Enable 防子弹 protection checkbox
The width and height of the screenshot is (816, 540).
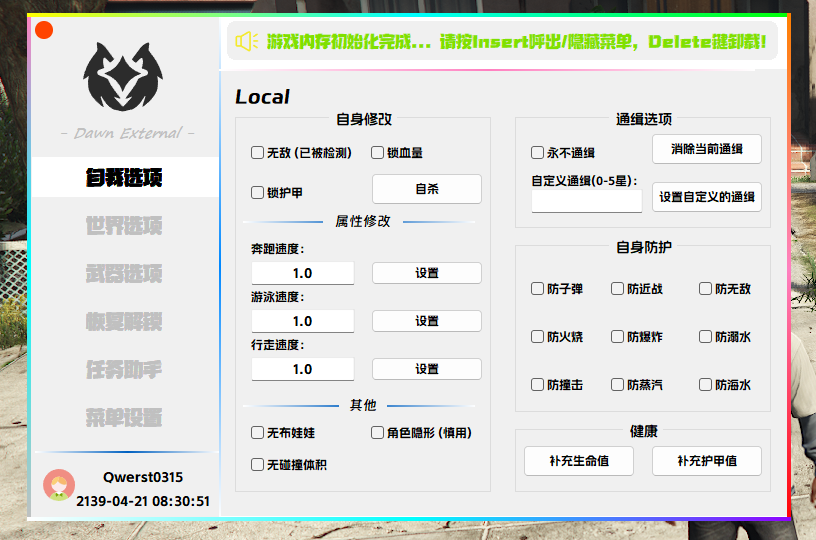click(538, 289)
